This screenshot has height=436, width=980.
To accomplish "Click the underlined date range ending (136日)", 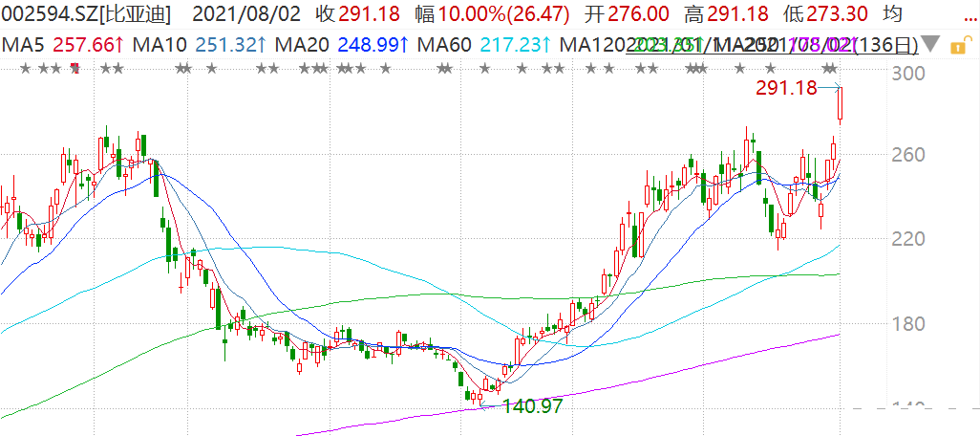I will pyautogui.click(x=773, y=45).
